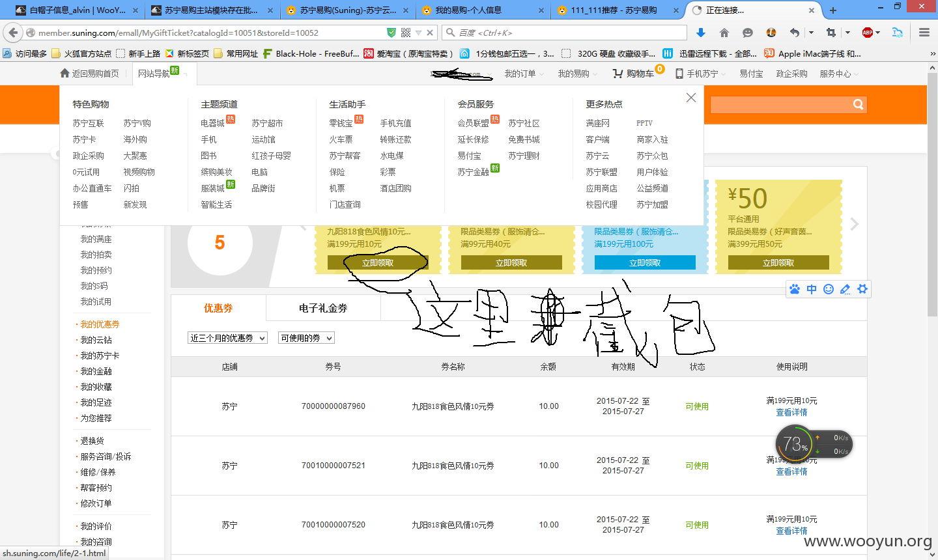Open 零钱宝 in 生活助手 column
The width and height of the screenshot is (938, 560).
point(341,123)
